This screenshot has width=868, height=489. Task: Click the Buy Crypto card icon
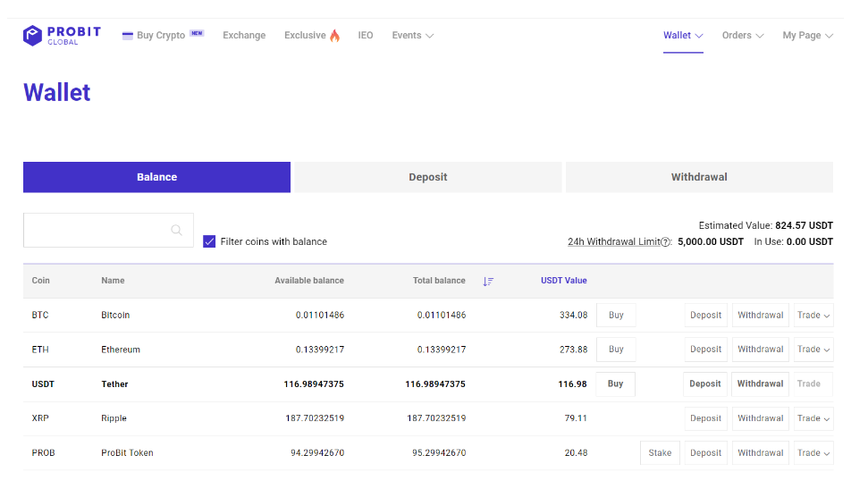127,36
